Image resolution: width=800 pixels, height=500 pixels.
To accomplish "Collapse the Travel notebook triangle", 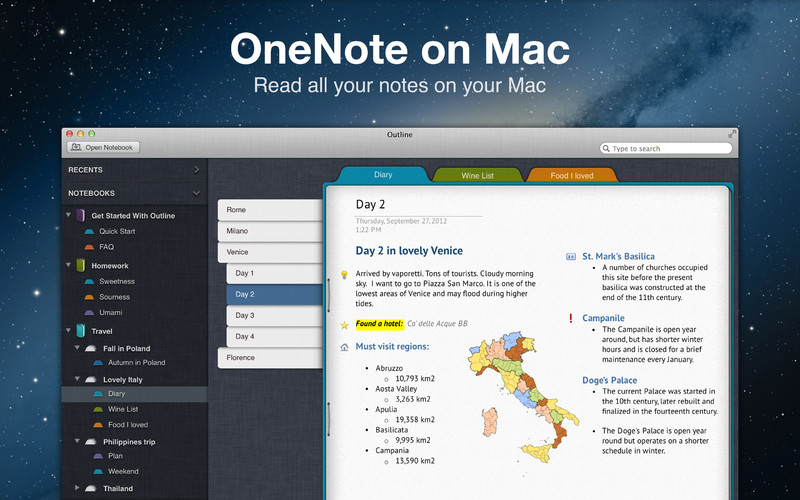I will pyautogui.click(x=68, y=331).
